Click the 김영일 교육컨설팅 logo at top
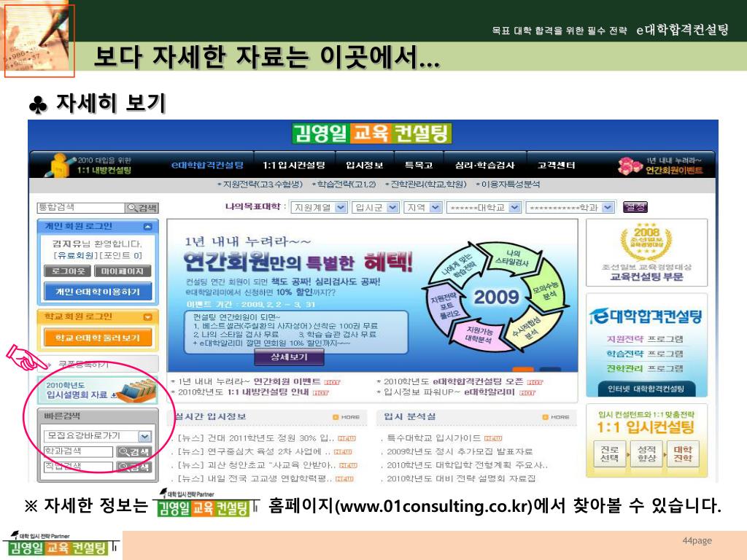This screenshot has width=747, height=560. [371, 133]
